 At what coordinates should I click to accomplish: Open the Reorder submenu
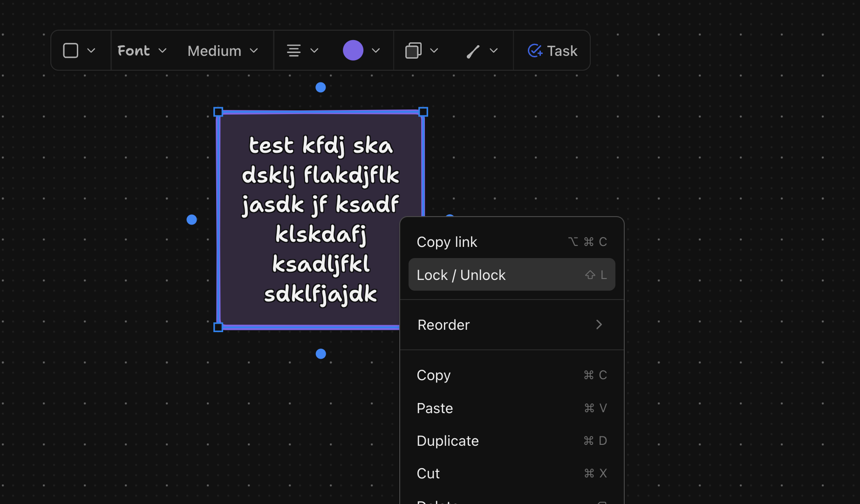pyautogui.click(x=512, y=325)
